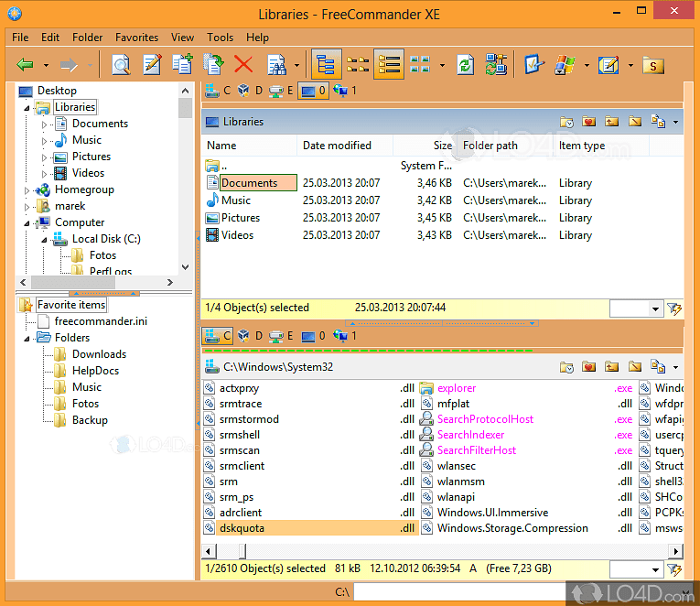This screenshot has height=606, width=700.
Task: Open the Tools menu
Action: pyautogui.click(x=220, y=38)
